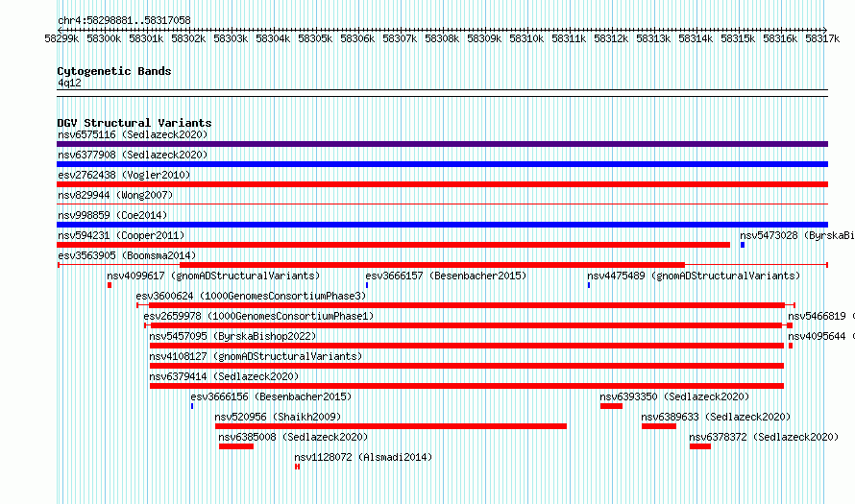Click the 58317k ruler tick label

click(x=822, y=38)
